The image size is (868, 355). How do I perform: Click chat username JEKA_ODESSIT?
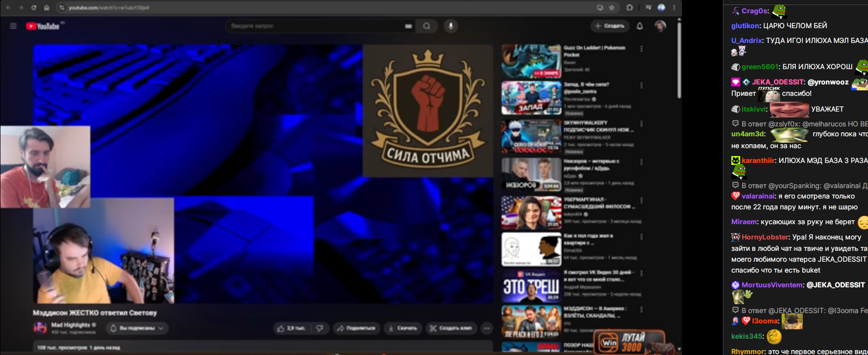[x=778, y=82]
